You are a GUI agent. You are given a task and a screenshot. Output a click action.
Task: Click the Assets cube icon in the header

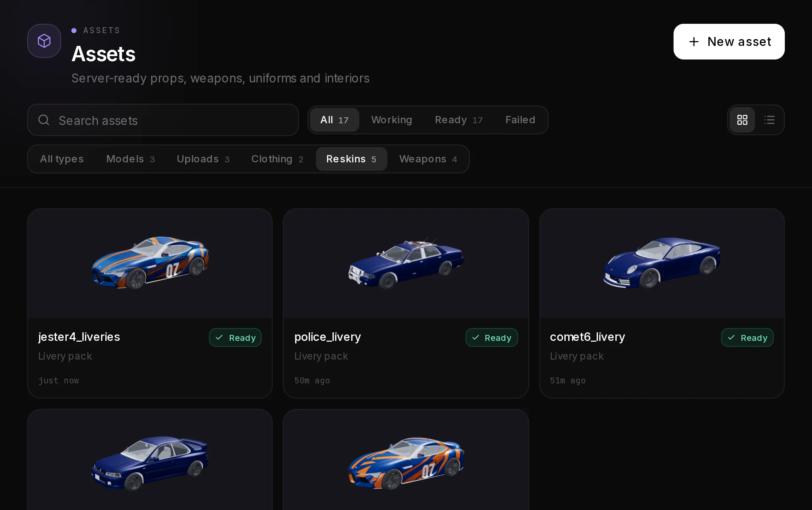(44, 41)
